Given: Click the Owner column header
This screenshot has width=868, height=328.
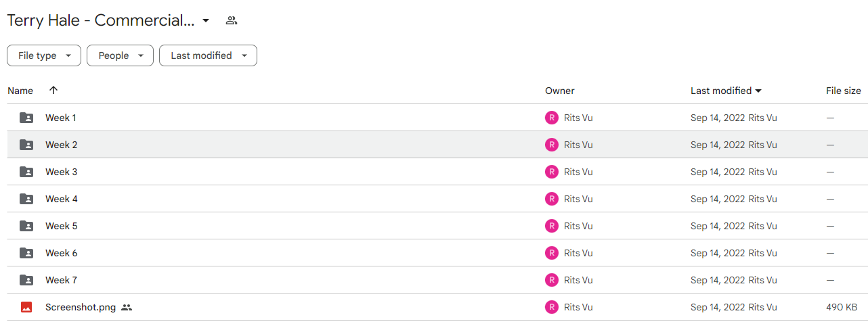Looking at the screenshot, I should click(560, 91).
